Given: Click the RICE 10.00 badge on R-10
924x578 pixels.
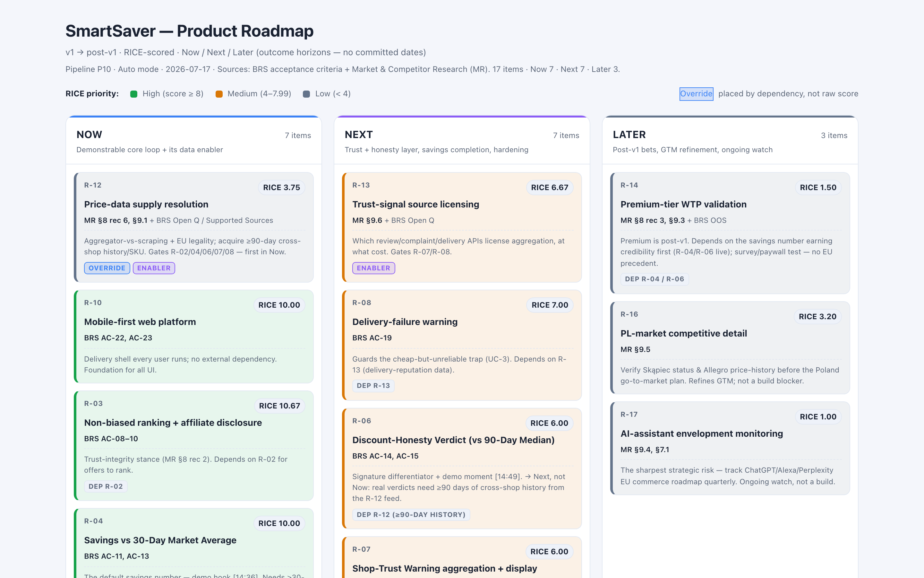Looking at the screenshot, I should point(279,305).
